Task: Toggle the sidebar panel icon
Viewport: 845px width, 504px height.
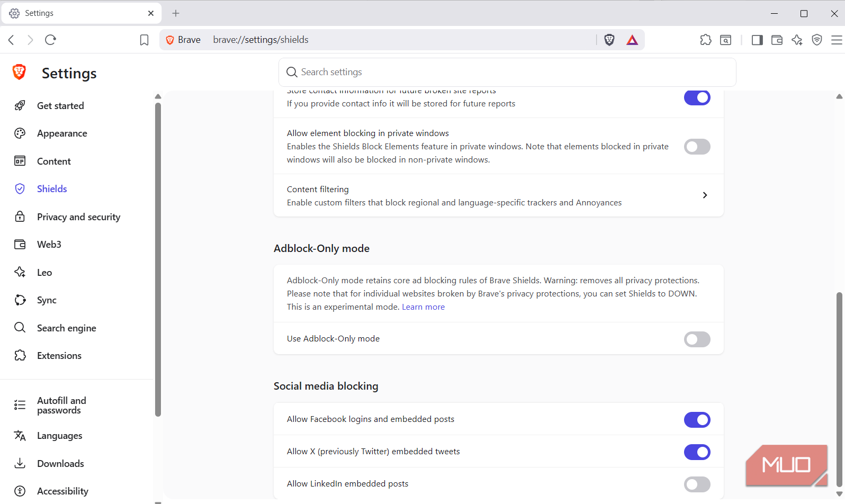Action: click(x=757, y=40)
